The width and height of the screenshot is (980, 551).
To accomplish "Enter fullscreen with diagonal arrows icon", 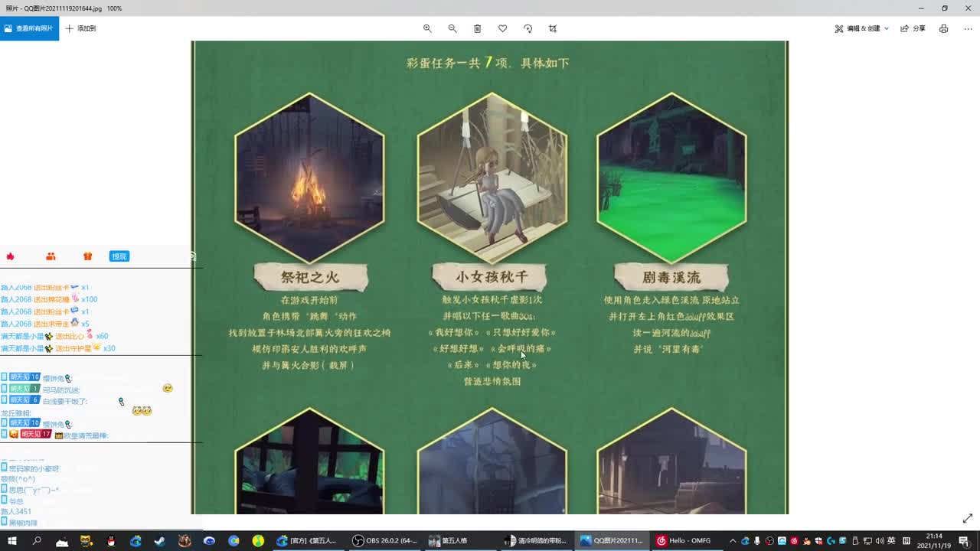I will pos(967,518).
